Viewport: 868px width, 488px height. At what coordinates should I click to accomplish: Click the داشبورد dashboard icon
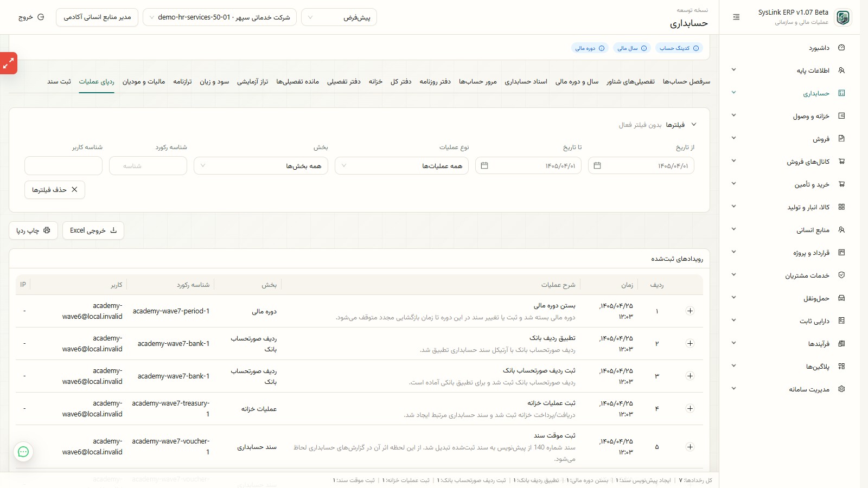(841, 48)
